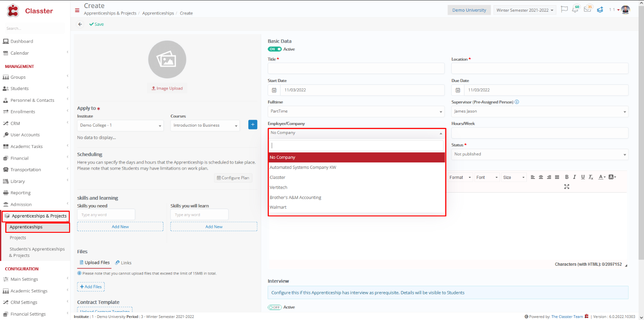Click the company dropdown search box
This screenshot has height=320, width=644.
click(357, 146)
